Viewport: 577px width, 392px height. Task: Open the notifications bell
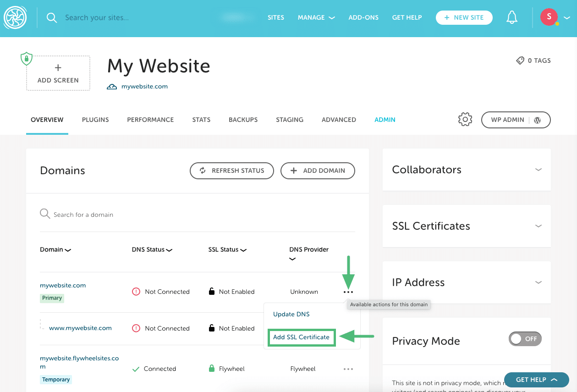pyautogui.click(x=511, y=18)
